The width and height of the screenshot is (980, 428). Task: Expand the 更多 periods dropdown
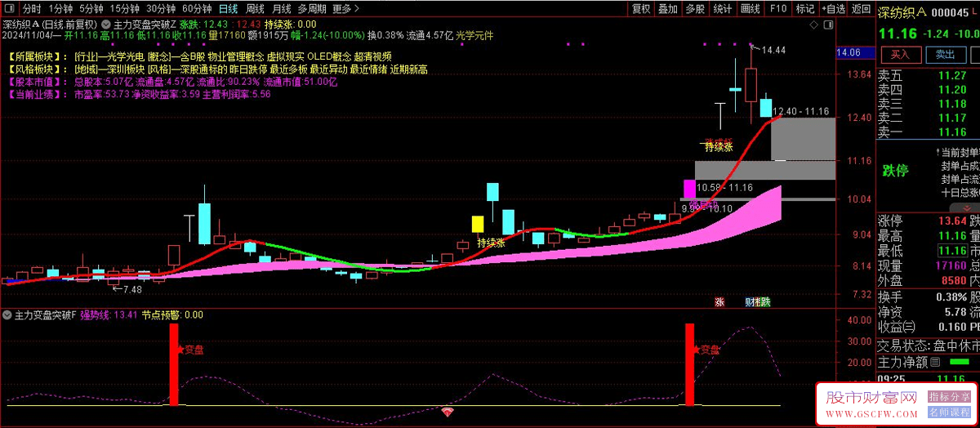coord(346,9)
